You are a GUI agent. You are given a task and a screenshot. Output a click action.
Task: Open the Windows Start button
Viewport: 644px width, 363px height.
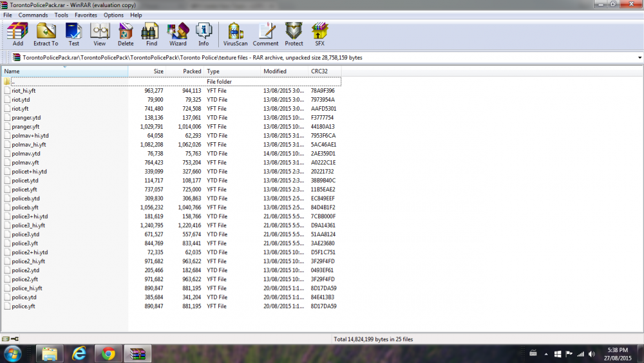click(x=13, y=354)
